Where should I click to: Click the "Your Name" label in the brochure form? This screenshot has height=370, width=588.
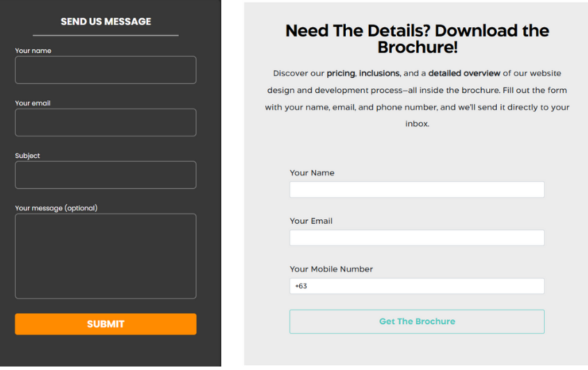pyautogui.click(x=312, y=173)
